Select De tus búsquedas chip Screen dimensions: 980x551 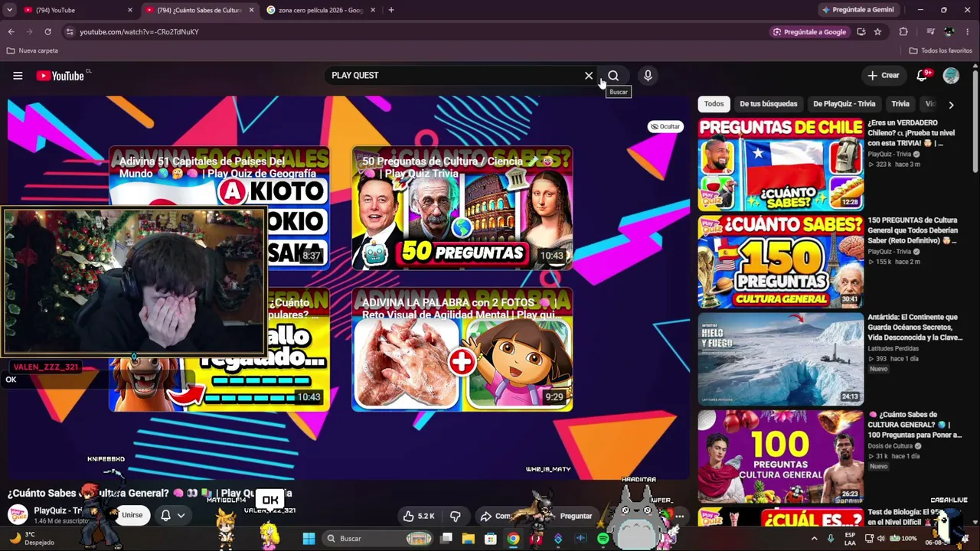click(x=768, y=104)
